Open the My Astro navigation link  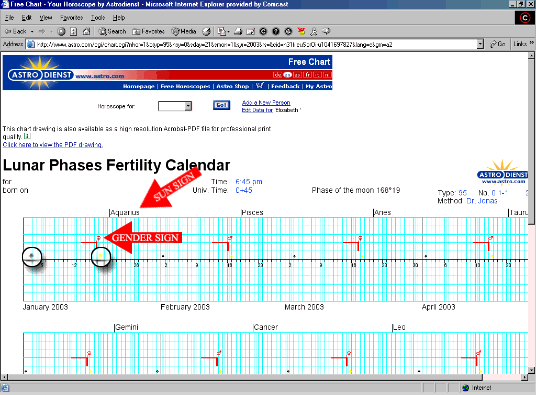pos(318,86)
